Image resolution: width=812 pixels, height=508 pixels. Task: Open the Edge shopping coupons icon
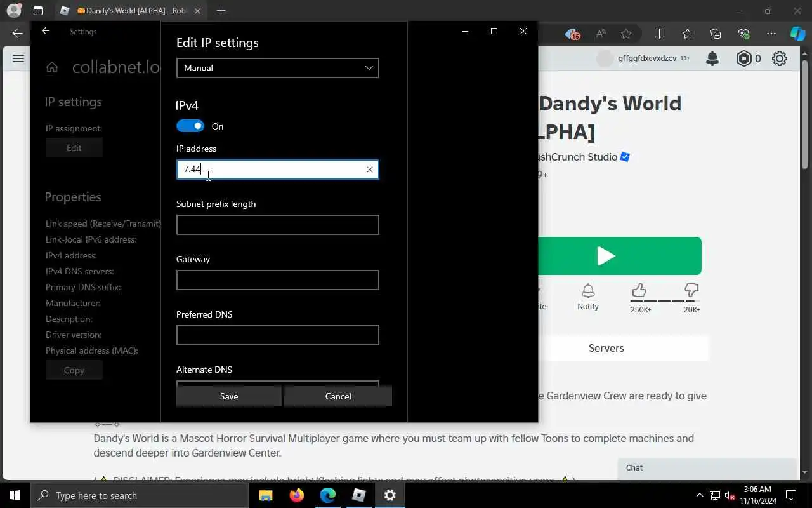pyautogui.click(x=573, y=34)
